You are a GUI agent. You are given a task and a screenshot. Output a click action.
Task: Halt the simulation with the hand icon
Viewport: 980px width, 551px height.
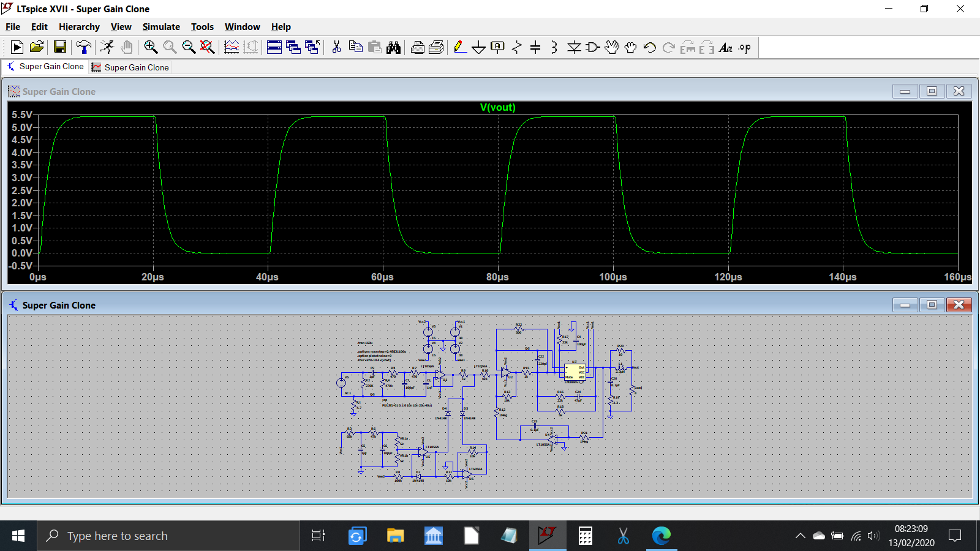(127, 47)
